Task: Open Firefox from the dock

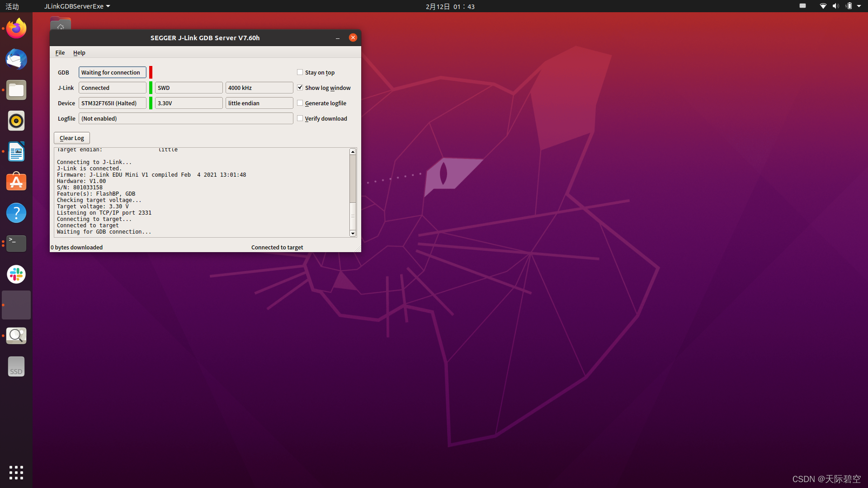Action: [x=16, y=28]
